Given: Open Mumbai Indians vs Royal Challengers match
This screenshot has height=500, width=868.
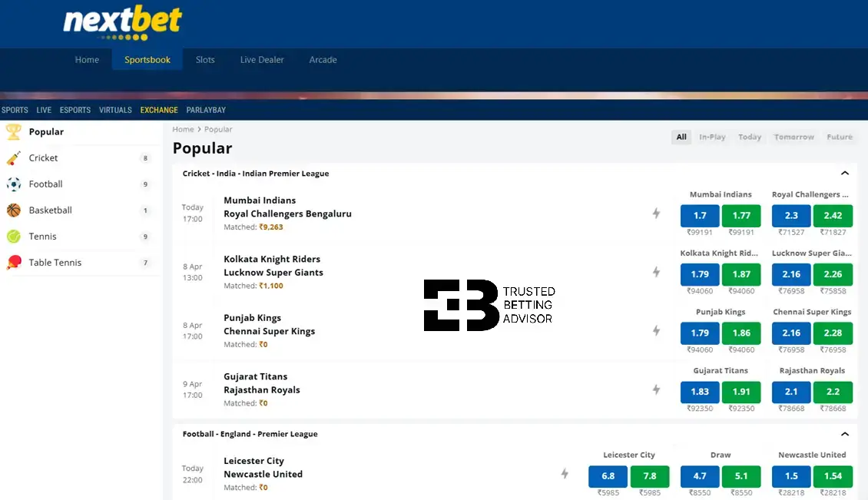Looking at the screenshot, I should pyautogui.click(x=287, y=207).
